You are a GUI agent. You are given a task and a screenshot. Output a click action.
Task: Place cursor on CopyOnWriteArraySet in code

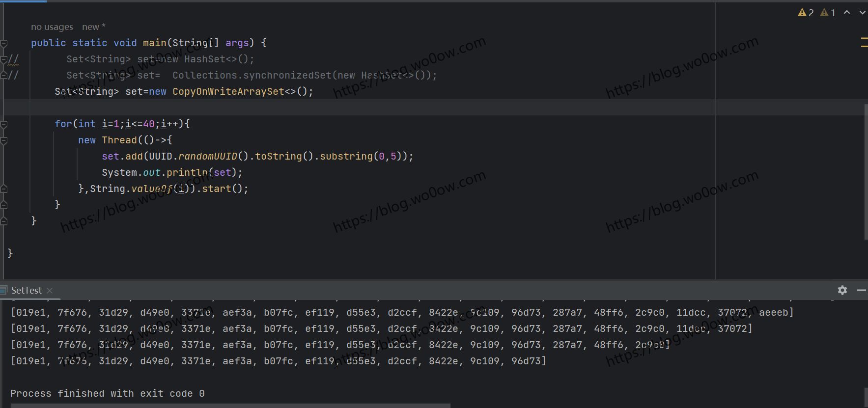pos(228,92)
